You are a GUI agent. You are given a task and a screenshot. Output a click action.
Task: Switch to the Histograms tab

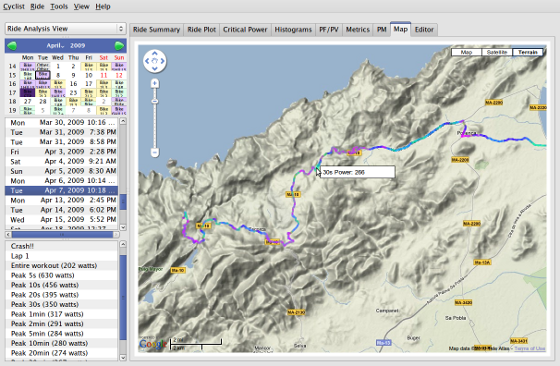point(293,30)
